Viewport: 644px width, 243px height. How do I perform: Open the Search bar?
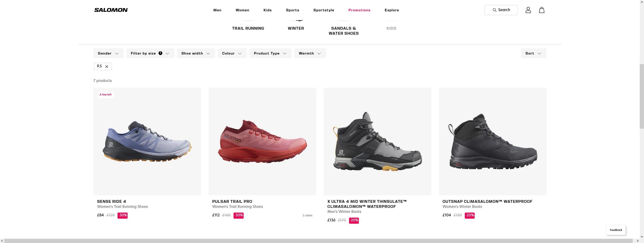click(x=501, y=10)
